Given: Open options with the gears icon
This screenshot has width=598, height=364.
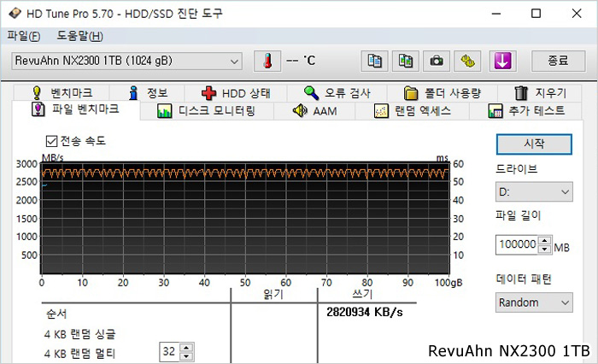Looking at the screenshot, I should (x=467, y=61).
